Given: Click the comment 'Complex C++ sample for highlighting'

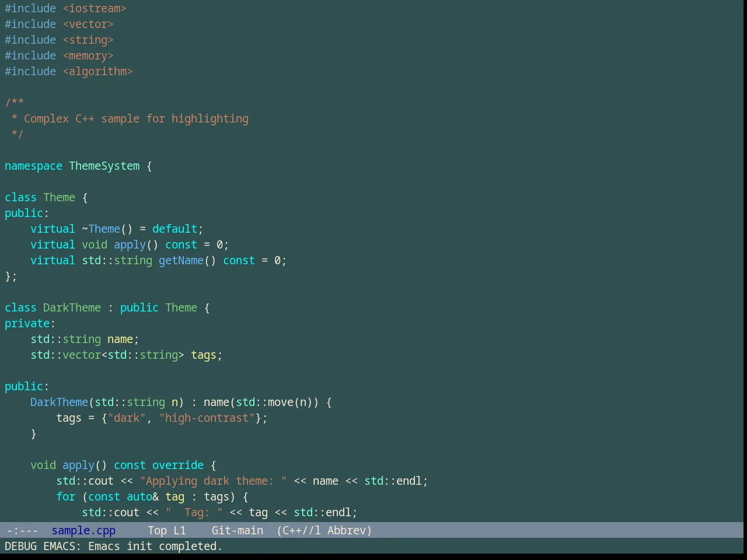Looking at the screenshot, I should pos(136,118).
